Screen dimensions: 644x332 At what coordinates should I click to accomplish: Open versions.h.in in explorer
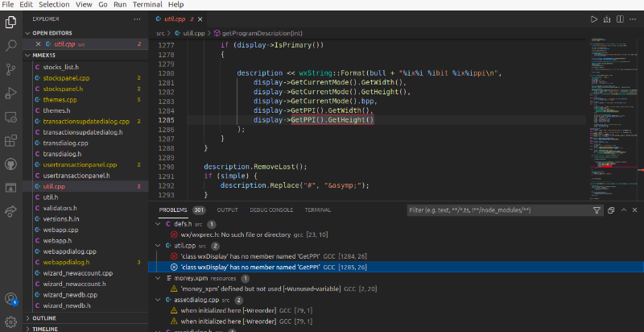pyautogui.click(x=61, y=219)
